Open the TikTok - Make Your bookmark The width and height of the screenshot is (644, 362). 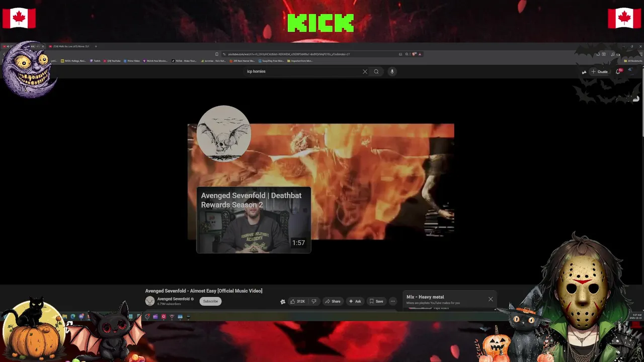pos(184,61)
